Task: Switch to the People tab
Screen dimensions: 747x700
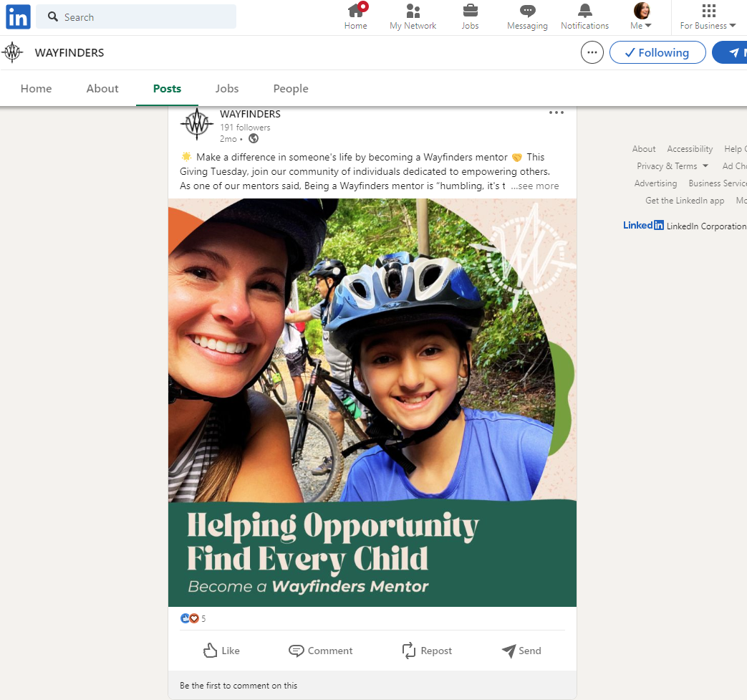Action: 291,89
